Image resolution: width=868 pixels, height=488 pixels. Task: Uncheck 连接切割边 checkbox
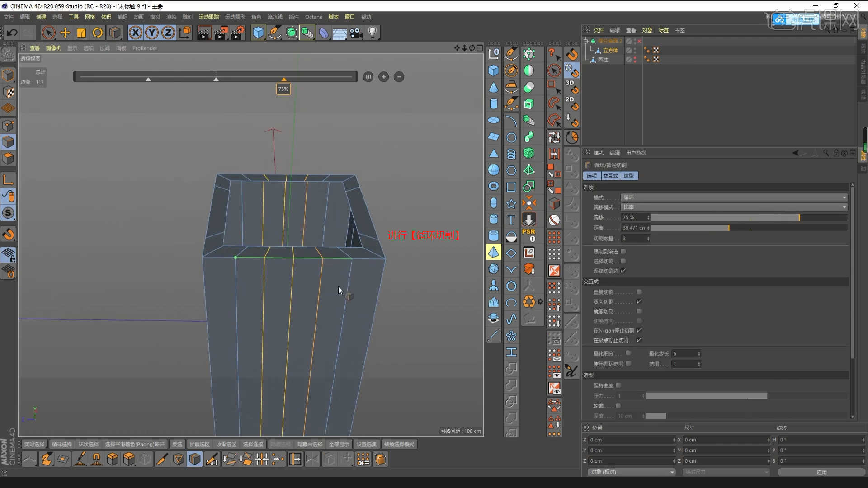pos(623,271)
